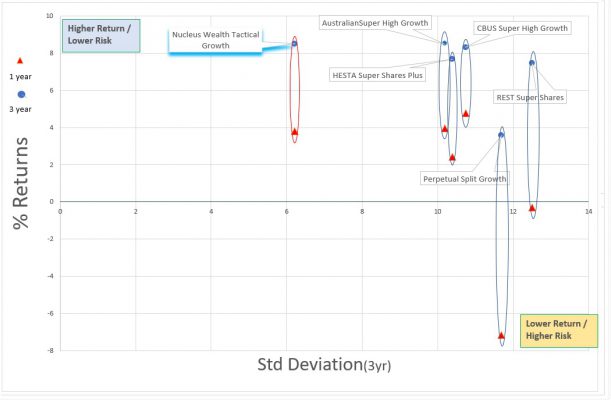Click CBUS 3 year blue data point
611x400 pixels.
coord(466,47)
